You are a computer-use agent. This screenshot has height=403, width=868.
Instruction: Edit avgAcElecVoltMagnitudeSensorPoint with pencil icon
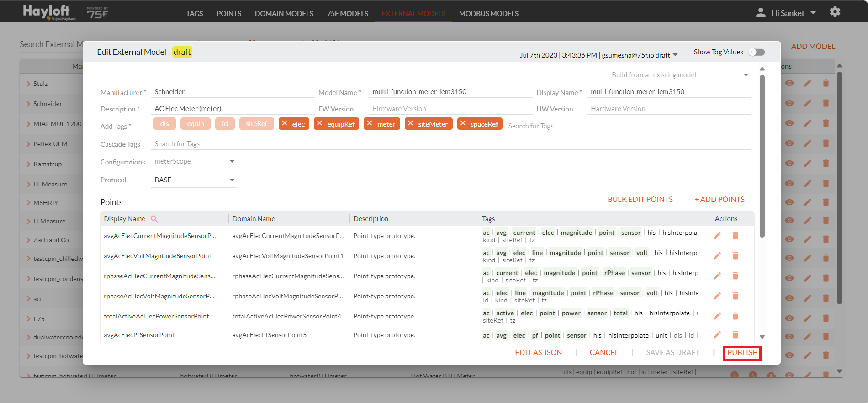tap(717, 256)
